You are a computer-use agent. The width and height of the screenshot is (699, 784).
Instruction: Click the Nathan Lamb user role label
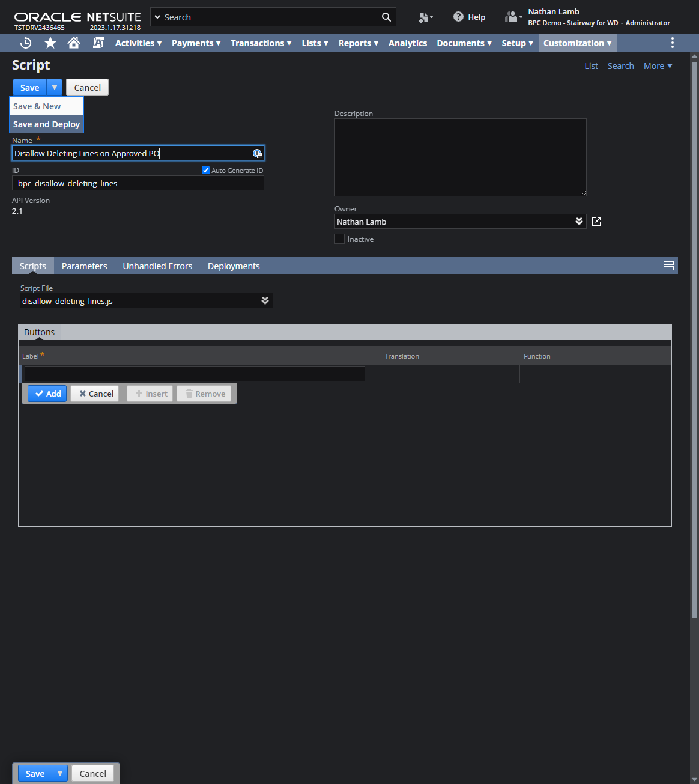(599, 17)
